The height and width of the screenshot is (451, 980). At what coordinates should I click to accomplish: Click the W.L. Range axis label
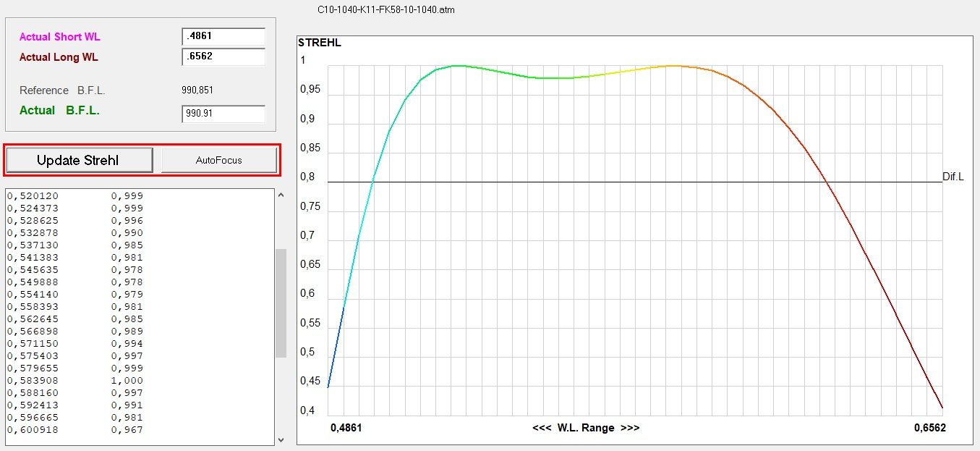pos(586,428)
